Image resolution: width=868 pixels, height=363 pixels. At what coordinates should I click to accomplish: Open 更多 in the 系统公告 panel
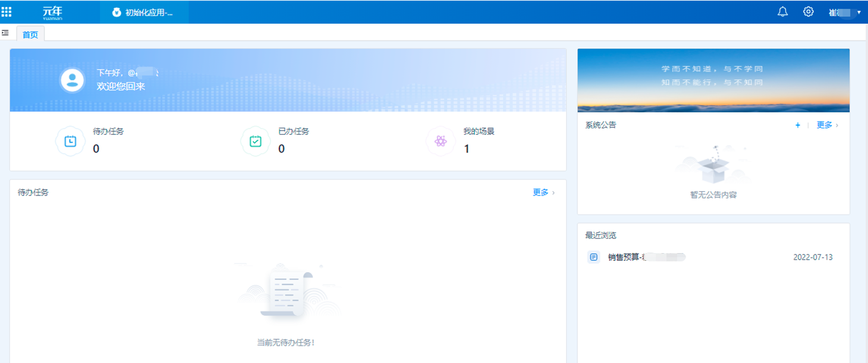pyautogui.click(x=826, y=125)
